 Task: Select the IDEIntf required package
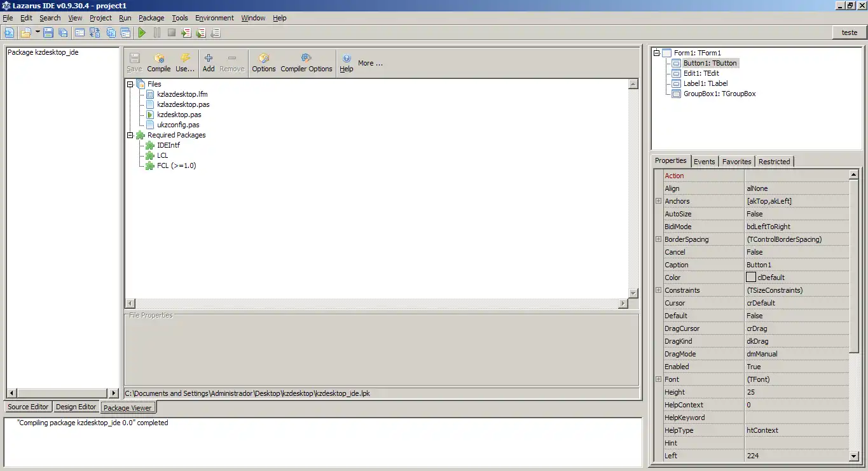(169, 145)
